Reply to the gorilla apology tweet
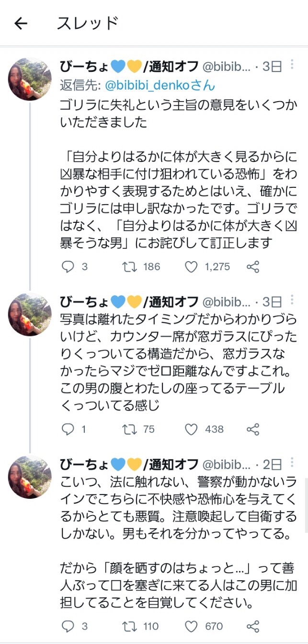The image size is (308, 644). pos(68,267)
